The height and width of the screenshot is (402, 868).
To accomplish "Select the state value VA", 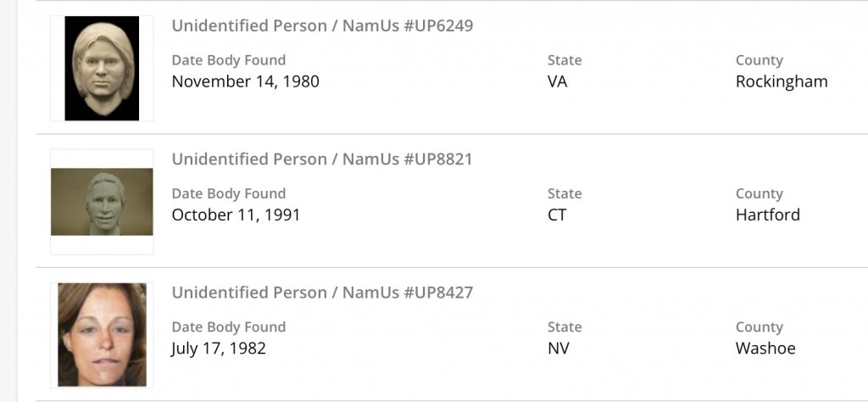I will [x=558, y=82].
